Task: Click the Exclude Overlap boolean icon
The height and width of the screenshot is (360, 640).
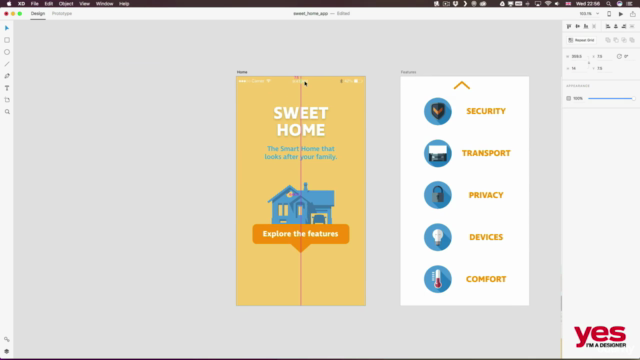Action: (632, 40)
